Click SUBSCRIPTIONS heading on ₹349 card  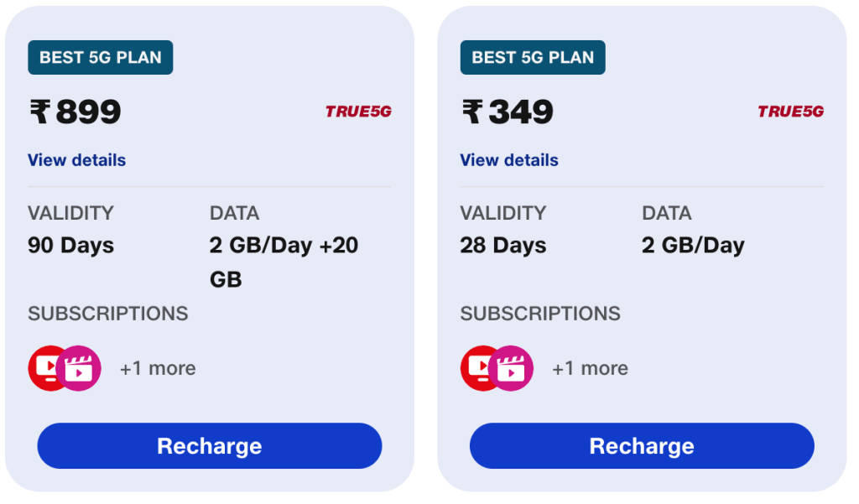pos(540,314)
